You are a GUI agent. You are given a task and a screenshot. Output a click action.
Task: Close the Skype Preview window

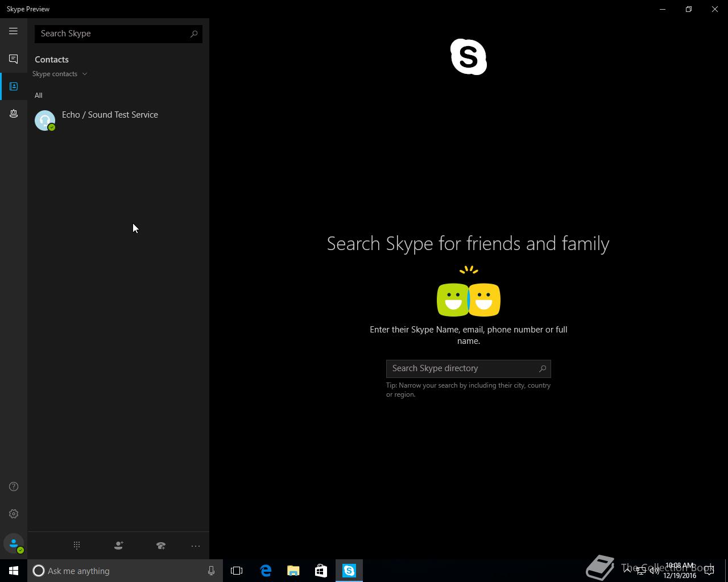(x=715, y=9)
